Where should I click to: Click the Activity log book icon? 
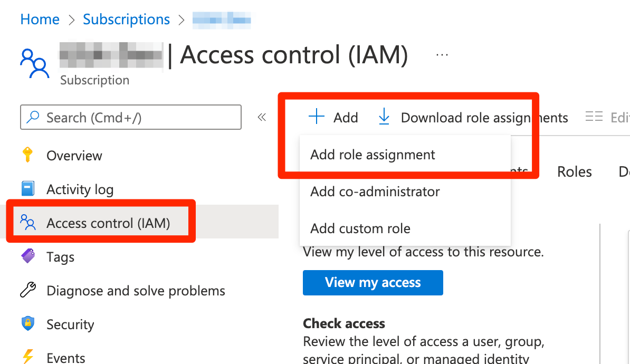click(28, 188)
